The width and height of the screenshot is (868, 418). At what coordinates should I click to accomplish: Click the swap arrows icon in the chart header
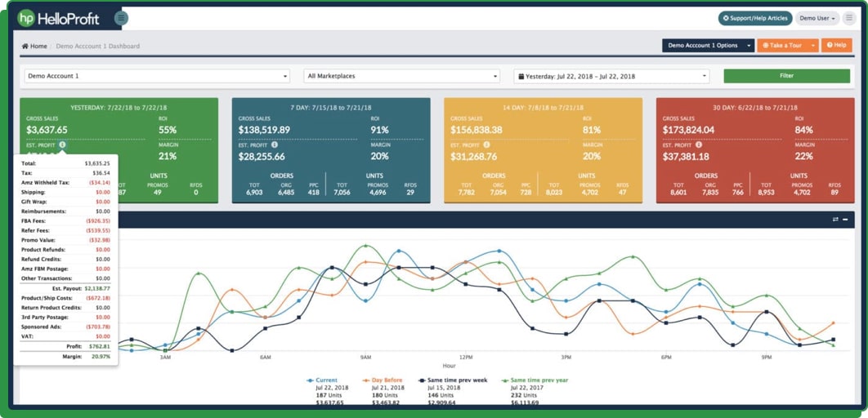835,220
